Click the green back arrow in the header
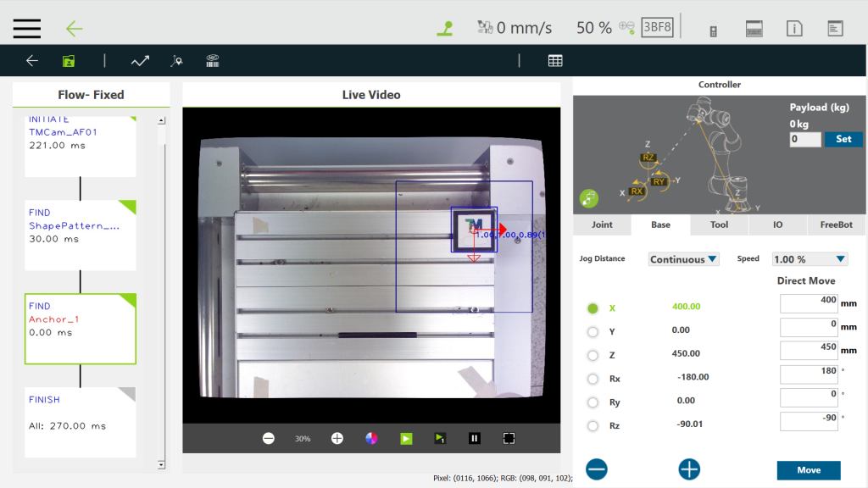868x488 pixels. [75, 29]
